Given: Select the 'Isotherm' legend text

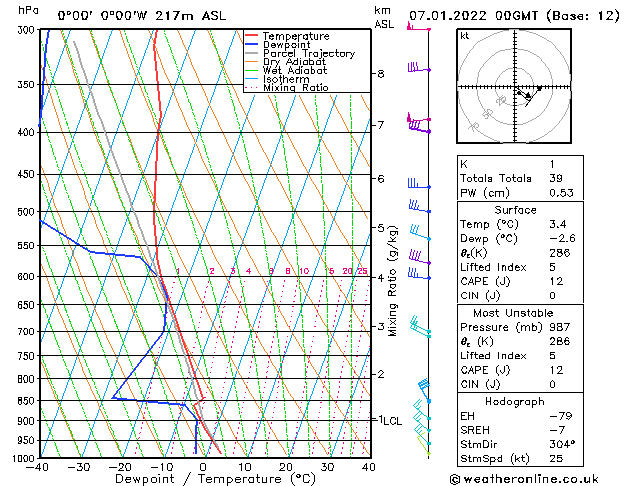Looking at the screenshot, I should (286, 79).
